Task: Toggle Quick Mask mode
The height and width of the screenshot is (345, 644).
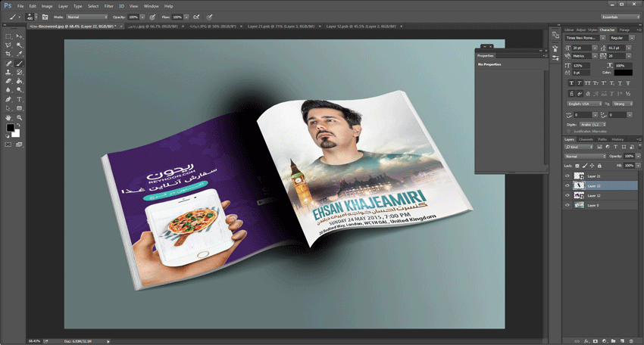Action: [x=8, y=145]
